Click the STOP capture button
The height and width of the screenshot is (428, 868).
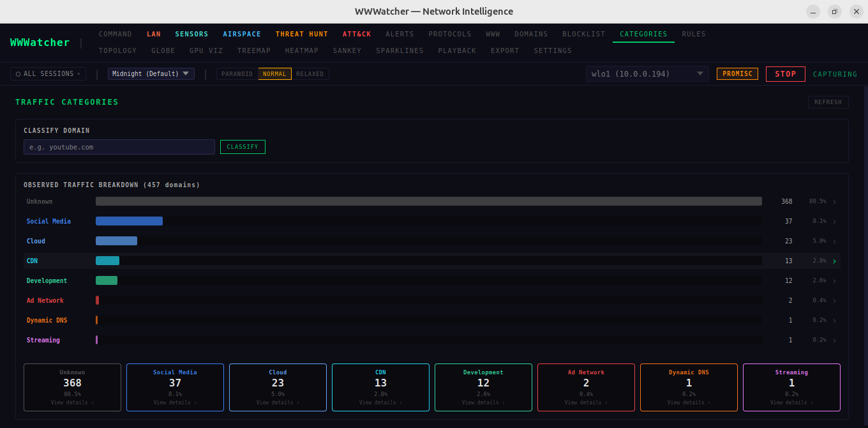click(786, 74)
